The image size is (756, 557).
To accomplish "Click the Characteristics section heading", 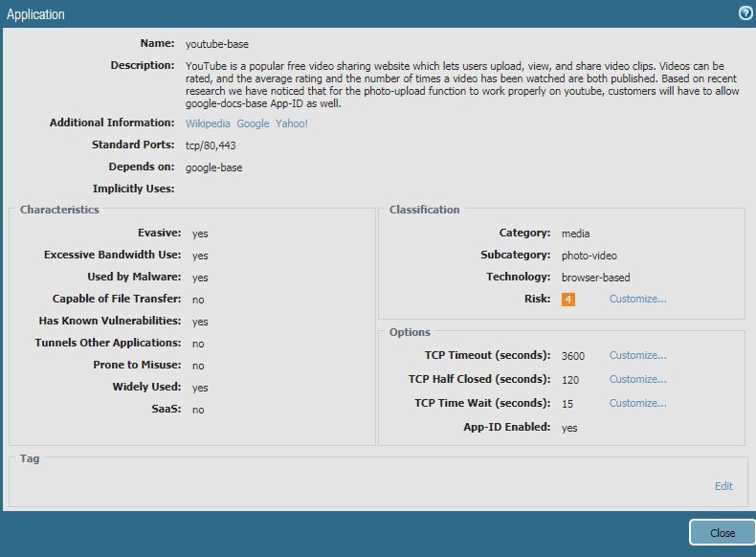I will tap(59, 210).
